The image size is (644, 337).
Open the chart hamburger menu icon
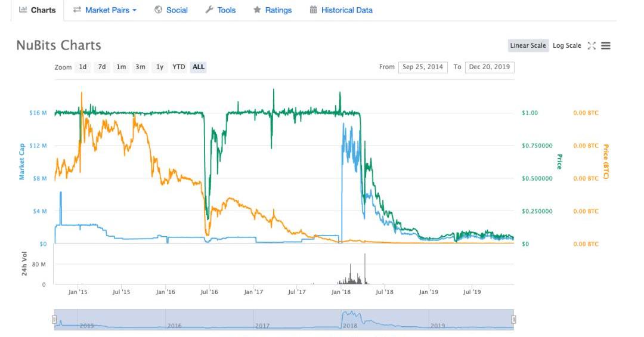pos(606,46)
